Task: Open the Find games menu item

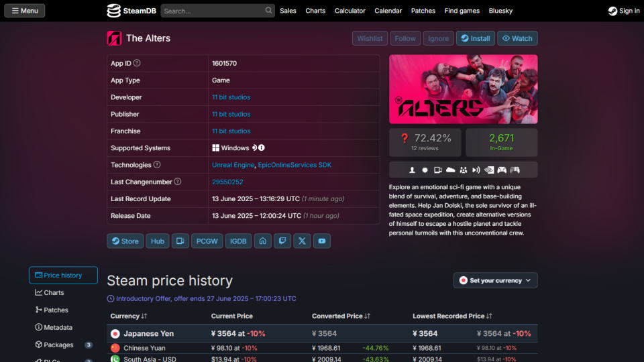Action: (462, 11)
